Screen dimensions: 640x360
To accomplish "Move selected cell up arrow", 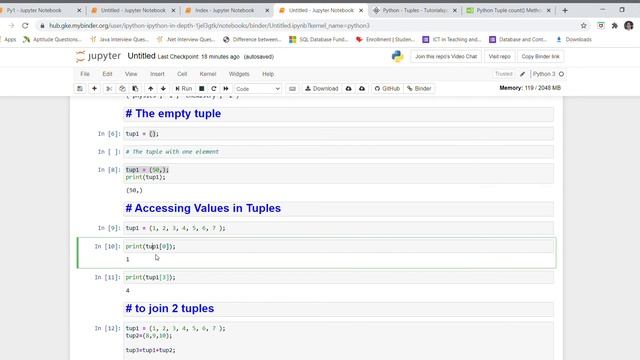I will (151, 89).
